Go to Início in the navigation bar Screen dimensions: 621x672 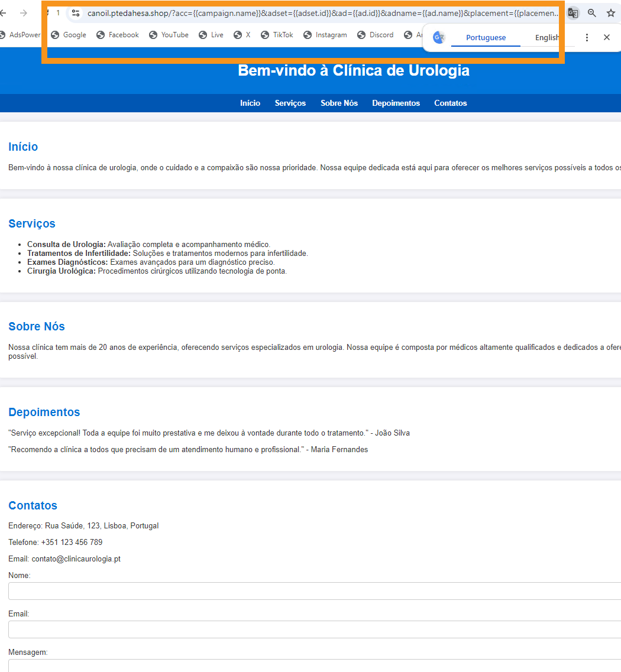click(250, 103)
